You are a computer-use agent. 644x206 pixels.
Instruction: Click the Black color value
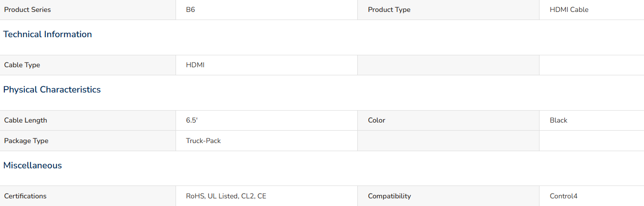558,120
